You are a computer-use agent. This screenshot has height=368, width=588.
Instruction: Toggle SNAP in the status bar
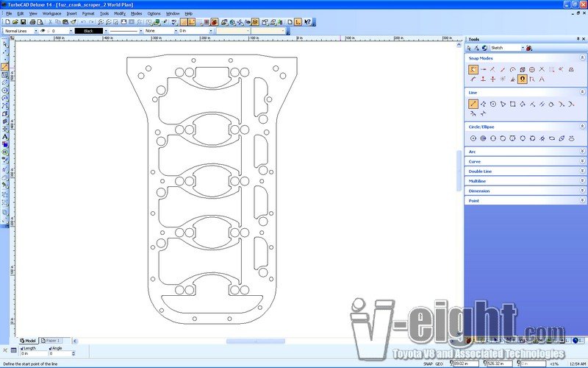tap(428, 364)
